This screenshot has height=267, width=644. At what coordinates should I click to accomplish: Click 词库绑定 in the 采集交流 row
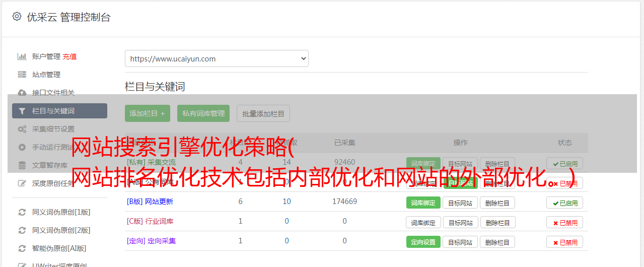tap(423, 163)
